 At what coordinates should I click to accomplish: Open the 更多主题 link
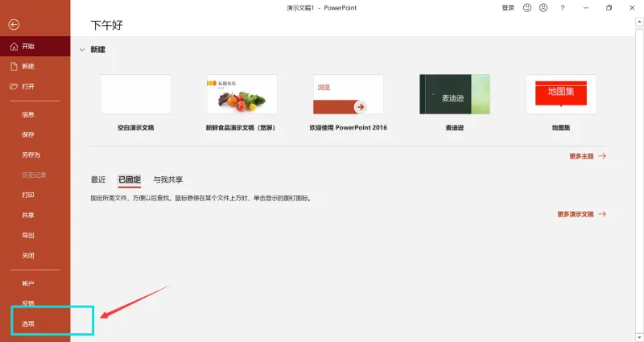click(581, 156)
